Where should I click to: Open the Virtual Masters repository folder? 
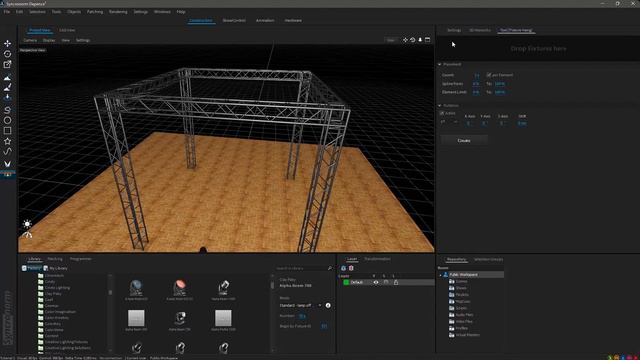[467, 335]
